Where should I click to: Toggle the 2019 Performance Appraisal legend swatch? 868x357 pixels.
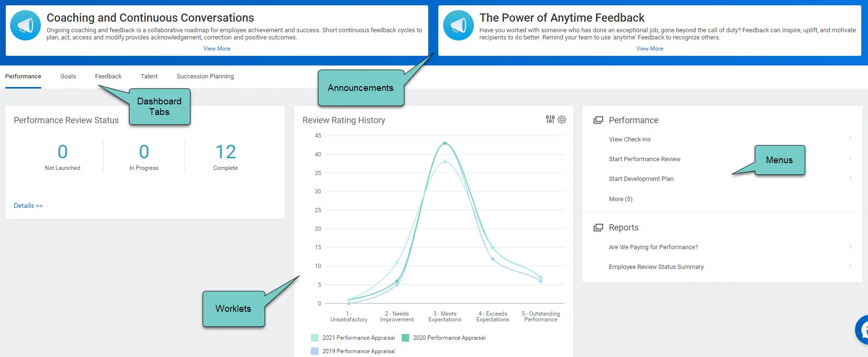pos(315,351)
